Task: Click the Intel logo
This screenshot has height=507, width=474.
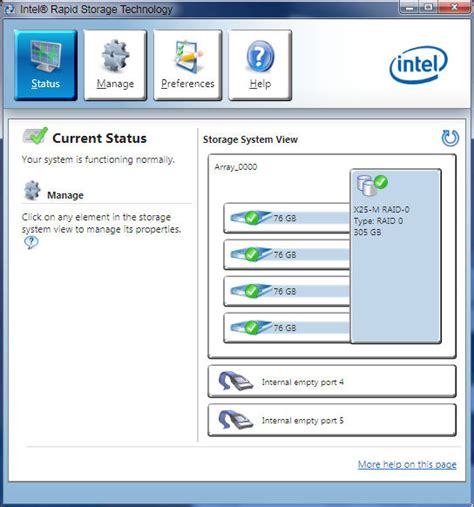Action: tap(418, 65)
